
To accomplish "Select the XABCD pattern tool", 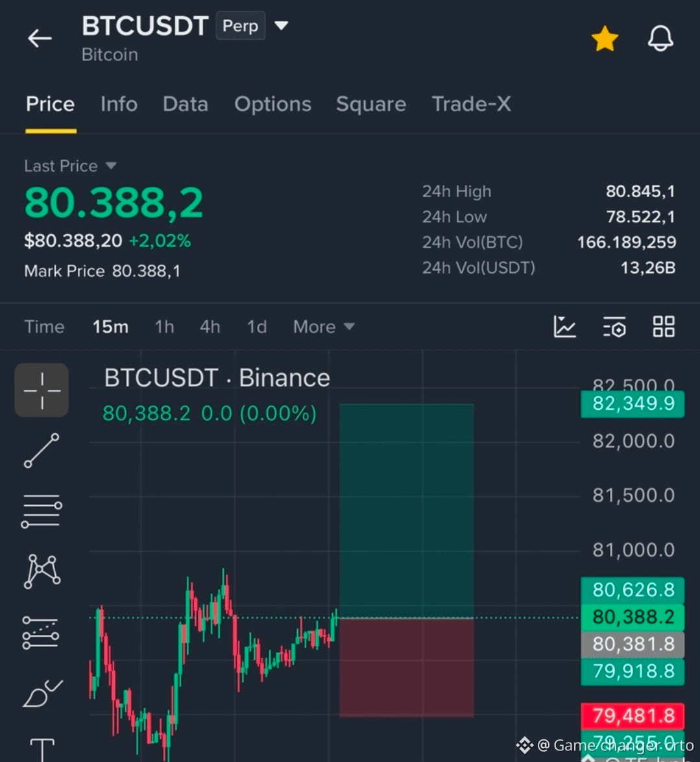I will pyautogui.click(x=42, y=571).
